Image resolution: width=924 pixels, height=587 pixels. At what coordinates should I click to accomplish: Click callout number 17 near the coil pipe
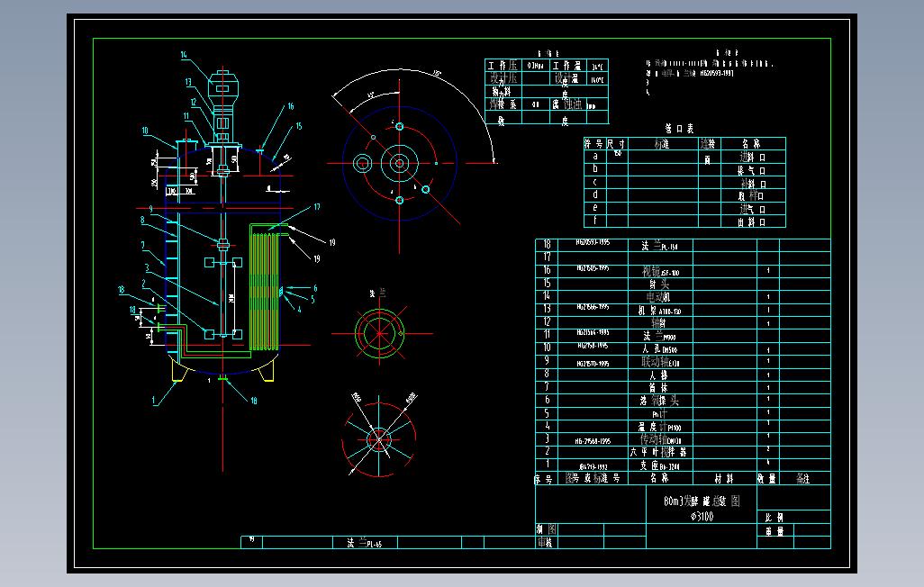click(316, 207)
